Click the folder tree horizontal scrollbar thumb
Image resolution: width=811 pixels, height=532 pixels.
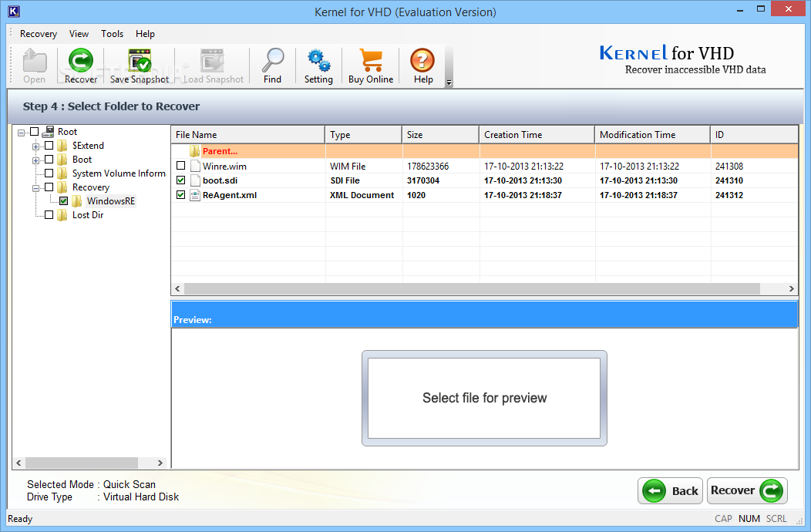pyautogui.click(x=82, y=463)
